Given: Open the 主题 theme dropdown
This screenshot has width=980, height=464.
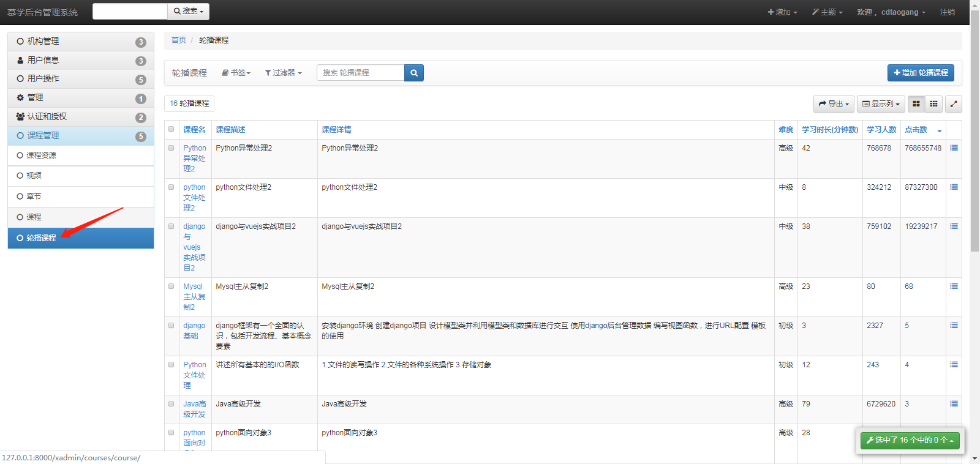Looking at the screenshot, I should tap(827, 12).
